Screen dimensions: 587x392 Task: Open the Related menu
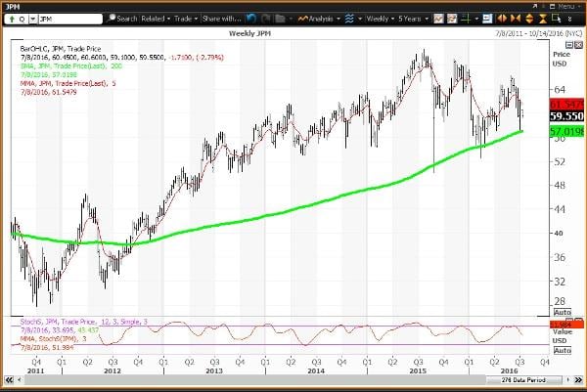tap(156, 19)
